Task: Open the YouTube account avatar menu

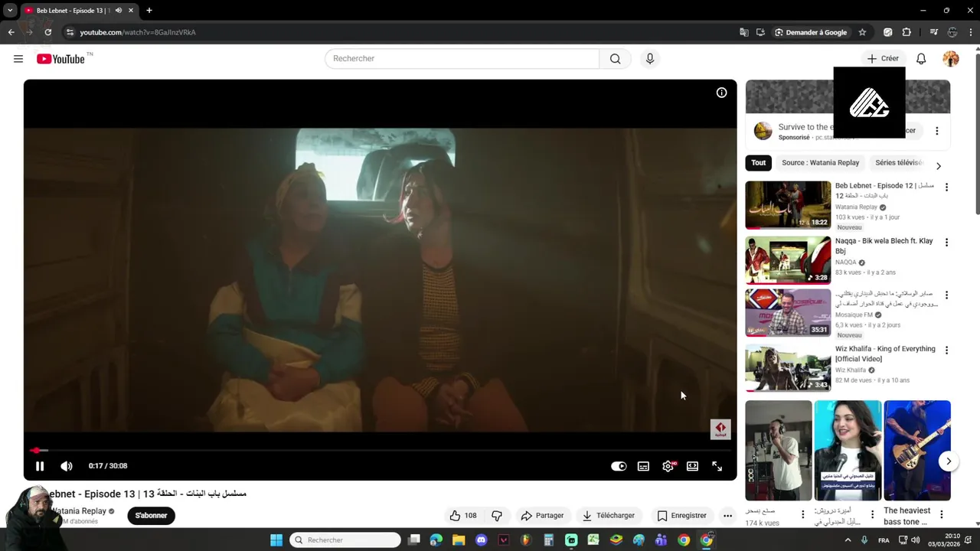Action: click(951, 59)
